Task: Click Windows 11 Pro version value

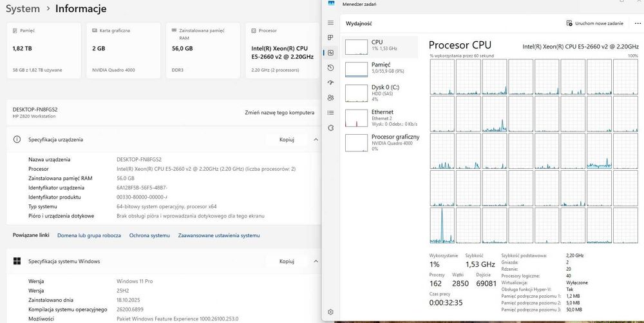Action: pos(135,281)
